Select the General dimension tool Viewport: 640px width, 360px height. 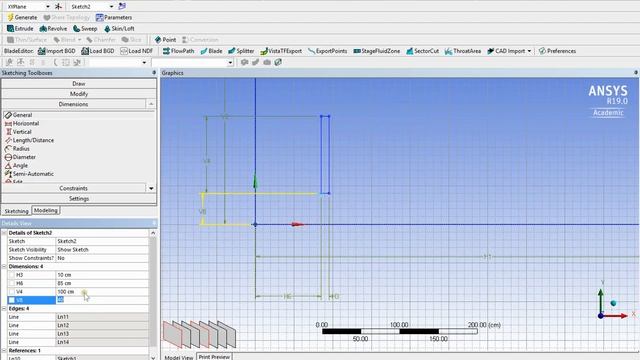18,115
